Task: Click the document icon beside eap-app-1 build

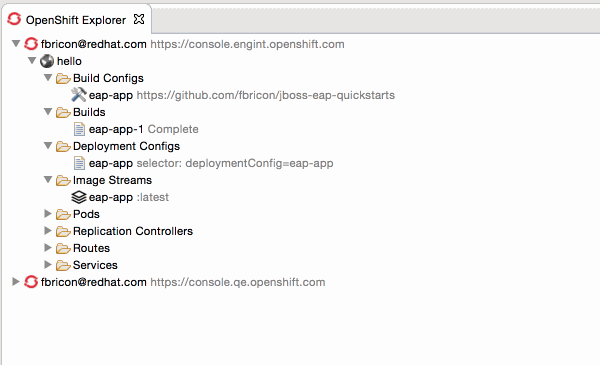Action: pos(79,129)
